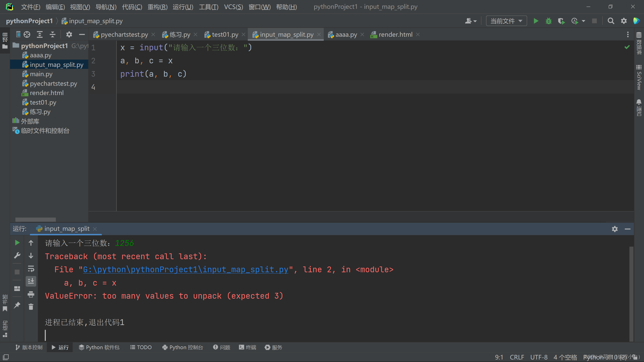Open the user account dropdown
The height and width of the screenshot is (362, 644).
[x=470, y=21]
